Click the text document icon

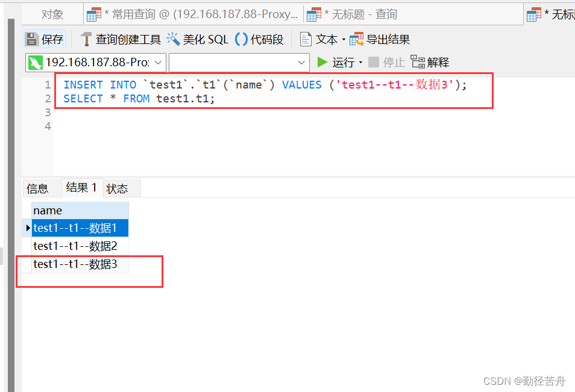click(306, 39)
